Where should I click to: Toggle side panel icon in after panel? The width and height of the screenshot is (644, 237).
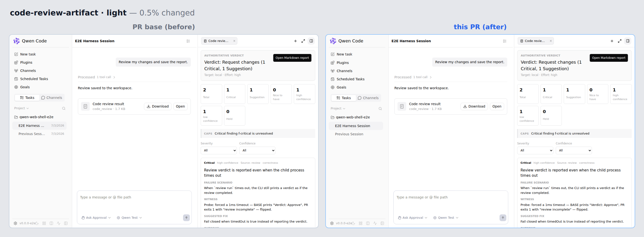628,41
